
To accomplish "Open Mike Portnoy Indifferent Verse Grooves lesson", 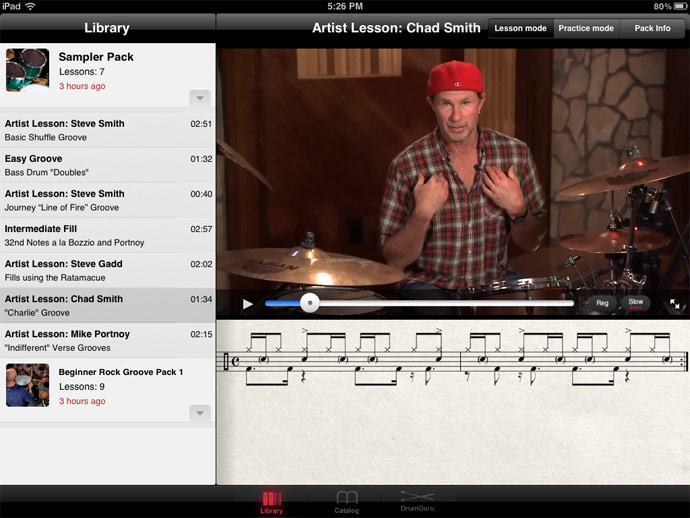I will [x=108, y=341].
